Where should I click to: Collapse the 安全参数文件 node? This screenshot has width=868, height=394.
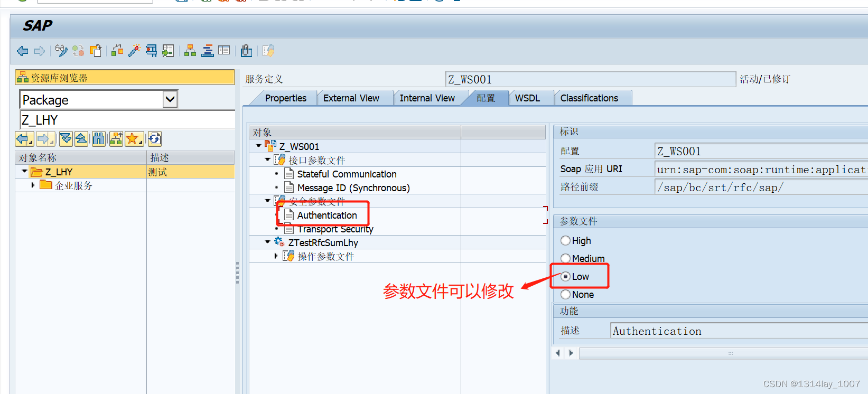[267, 201]
